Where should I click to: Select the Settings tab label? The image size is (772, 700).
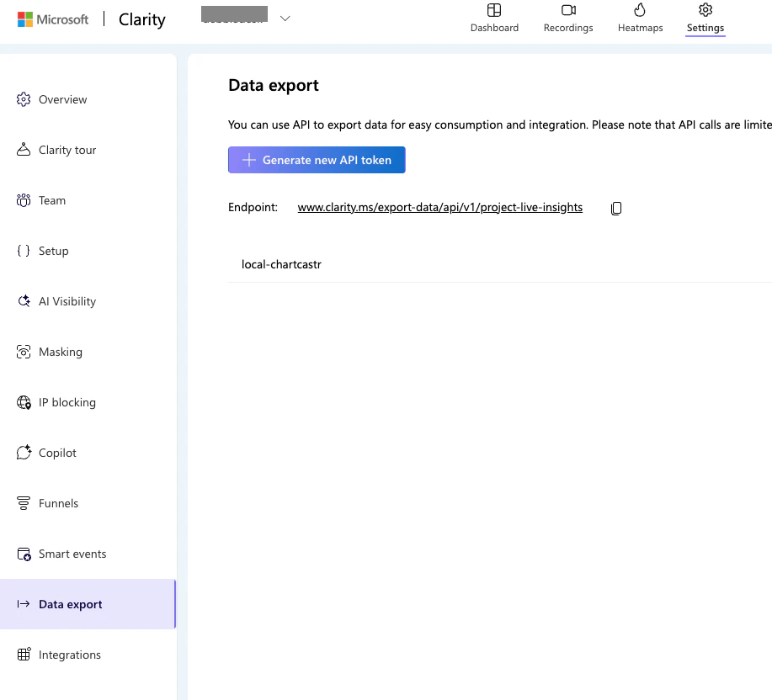(705, 28)
